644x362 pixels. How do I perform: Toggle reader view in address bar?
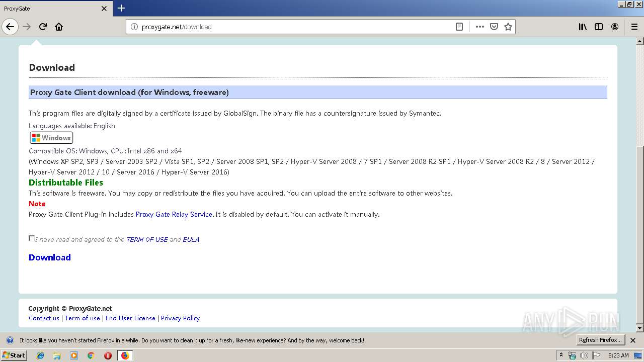[459, 27]
